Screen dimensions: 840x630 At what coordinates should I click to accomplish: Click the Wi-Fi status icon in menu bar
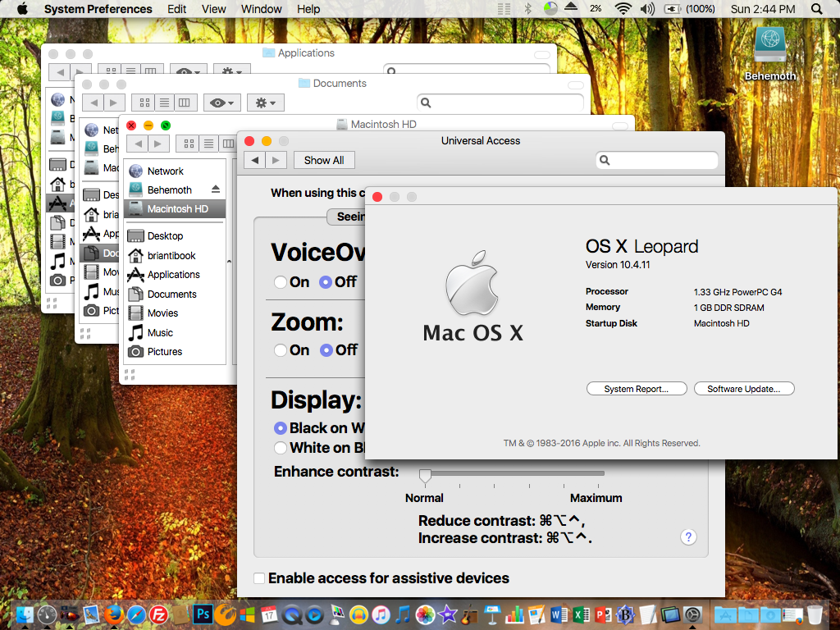point(623,8)
